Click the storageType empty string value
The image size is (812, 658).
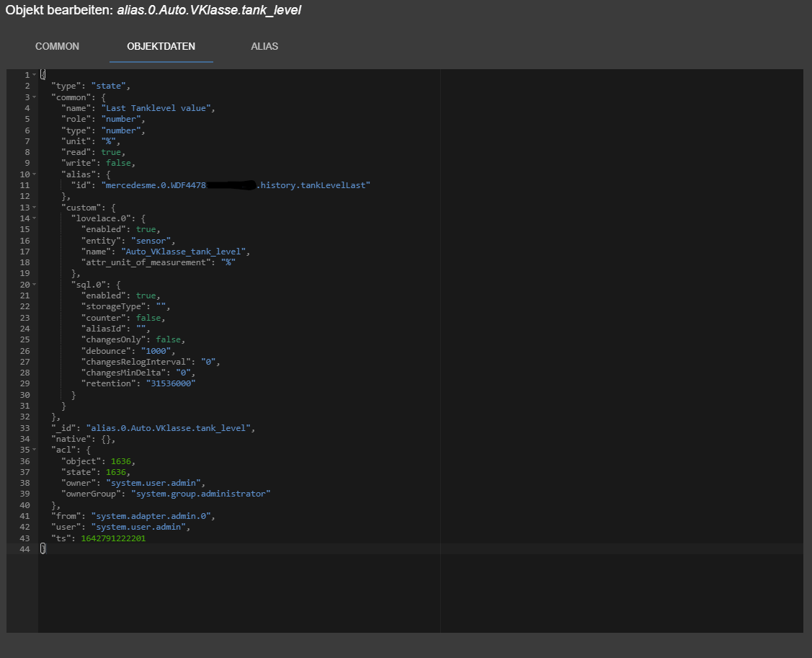click(161, 307)
